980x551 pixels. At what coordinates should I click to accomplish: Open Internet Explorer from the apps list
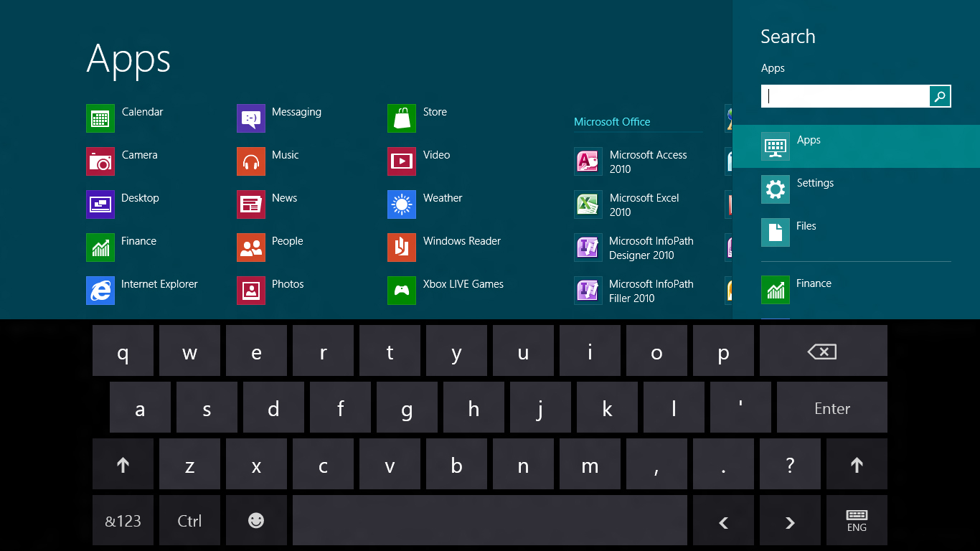point(100,291)
